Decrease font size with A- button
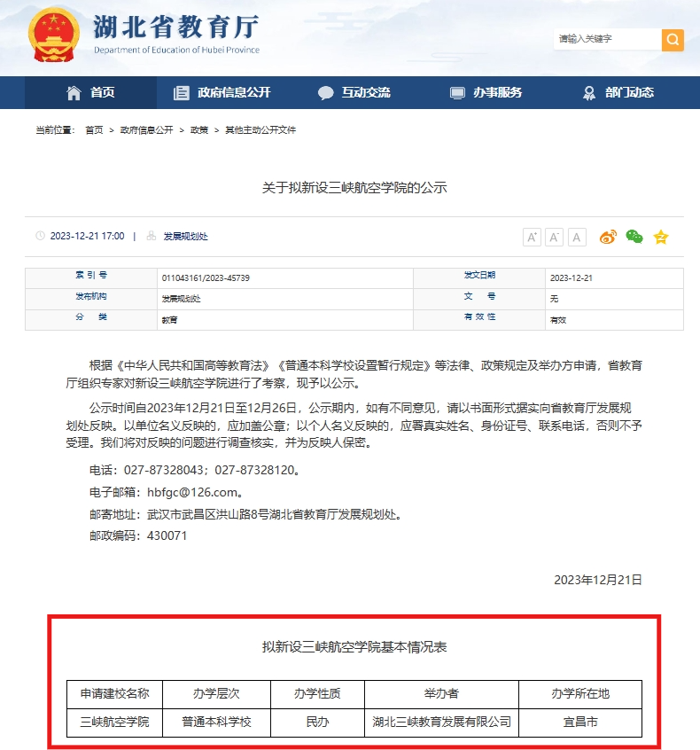 554,238
